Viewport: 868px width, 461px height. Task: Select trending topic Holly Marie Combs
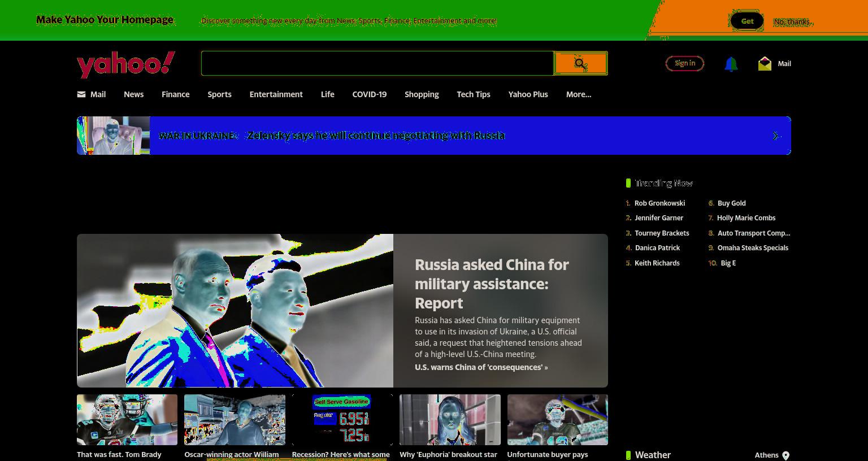pos(746,218)
